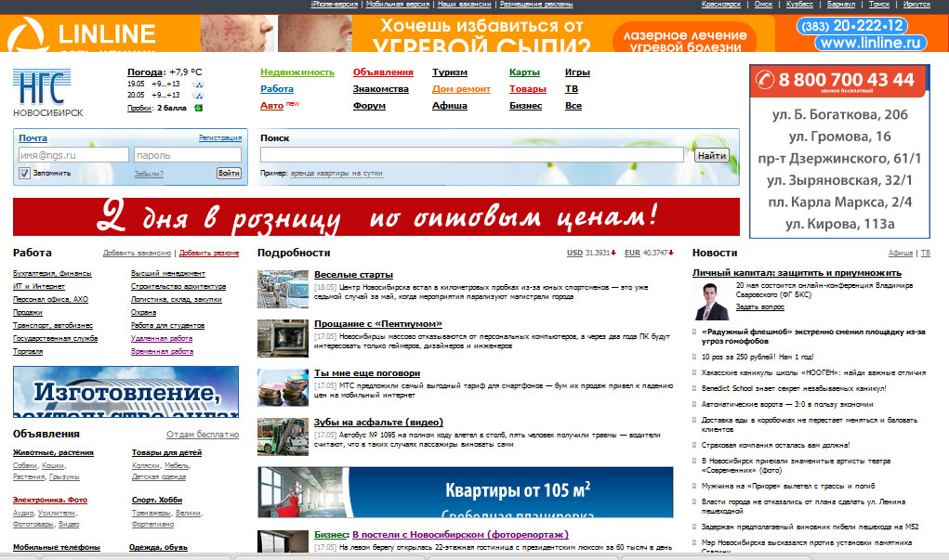Open the iPhone-версия link
This screenshot has height=560, width=949.
334,5
